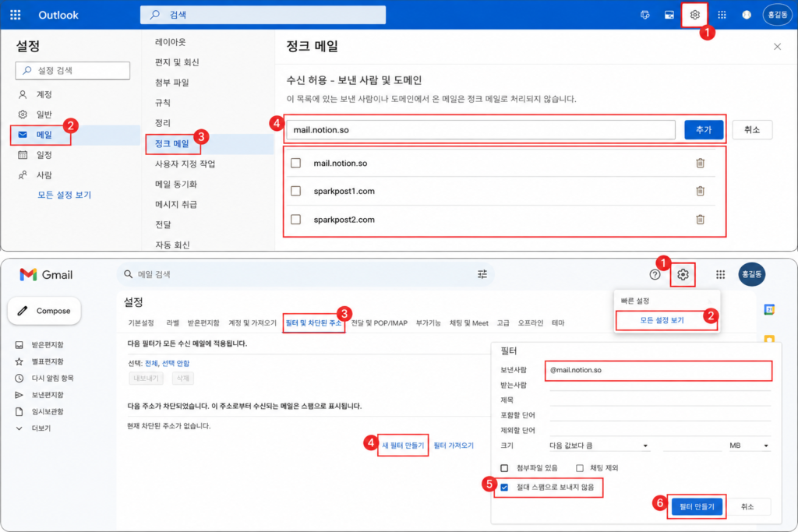
Task: Delete sparkpost1.com entry with trash icon
Action: 701,192
